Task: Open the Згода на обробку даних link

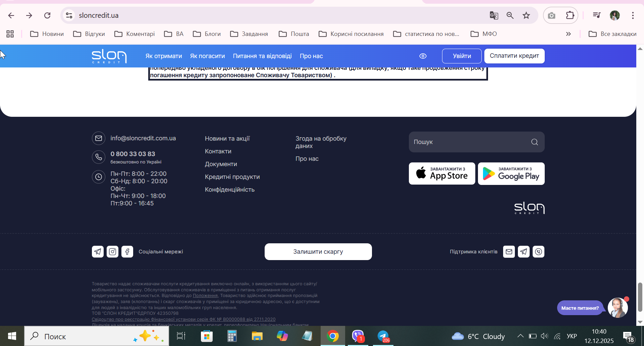Action: (321, 142)
